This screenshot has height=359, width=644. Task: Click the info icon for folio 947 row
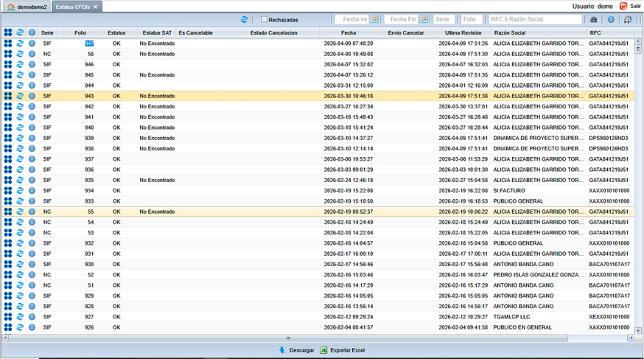point(32,43)
